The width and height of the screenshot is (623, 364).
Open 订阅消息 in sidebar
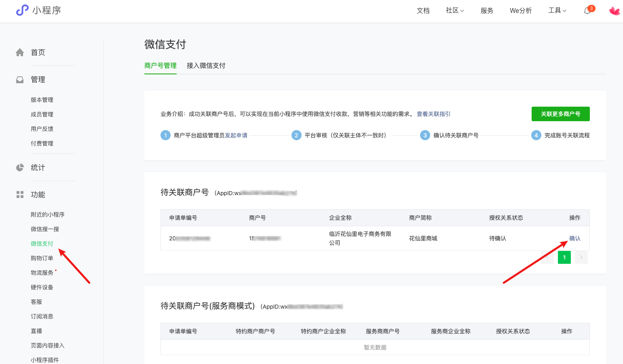tap(42, 316)
